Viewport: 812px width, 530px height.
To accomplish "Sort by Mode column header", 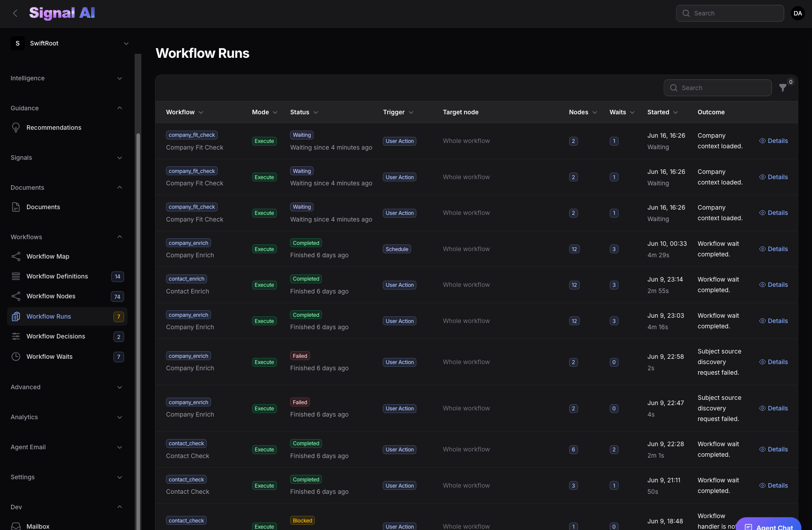I will [264, 112].
